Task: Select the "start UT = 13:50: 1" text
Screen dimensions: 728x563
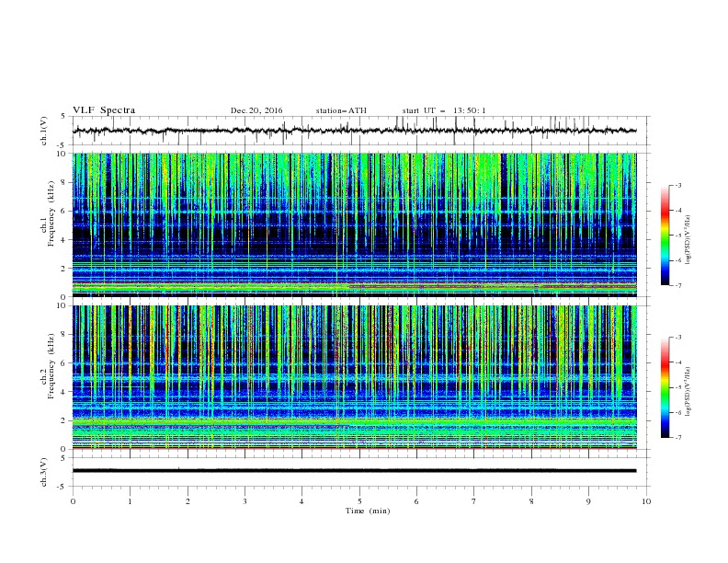Action: pos(444,110)
